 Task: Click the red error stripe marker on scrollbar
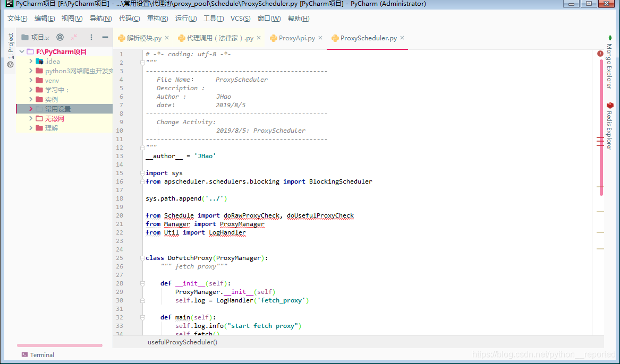click(600, 141)
